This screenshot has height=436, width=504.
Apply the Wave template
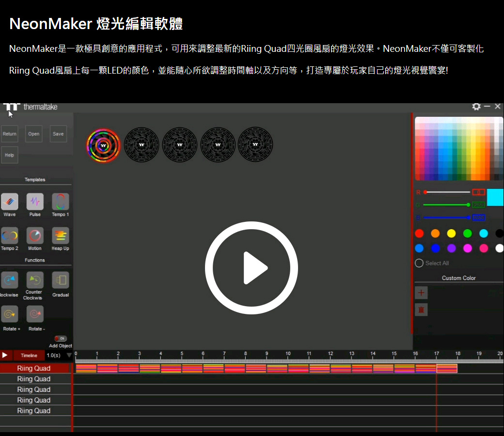[10, 202]
